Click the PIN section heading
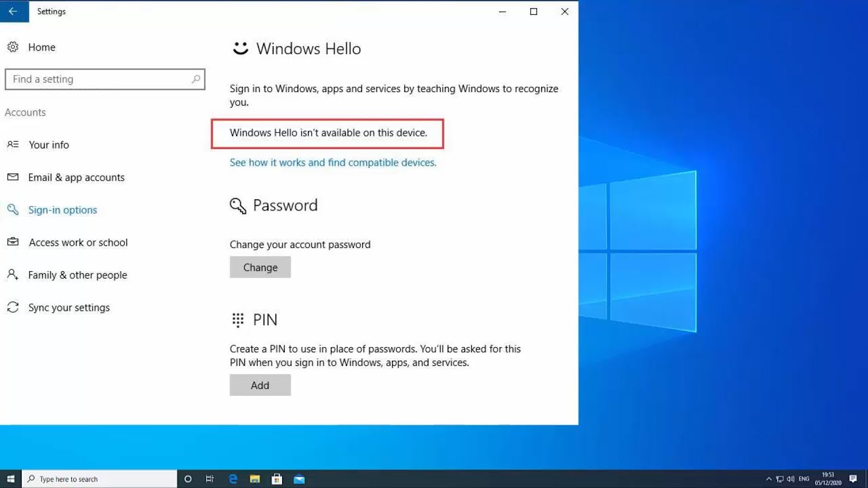This screenshot has height=488, width=868. [265, 320]
